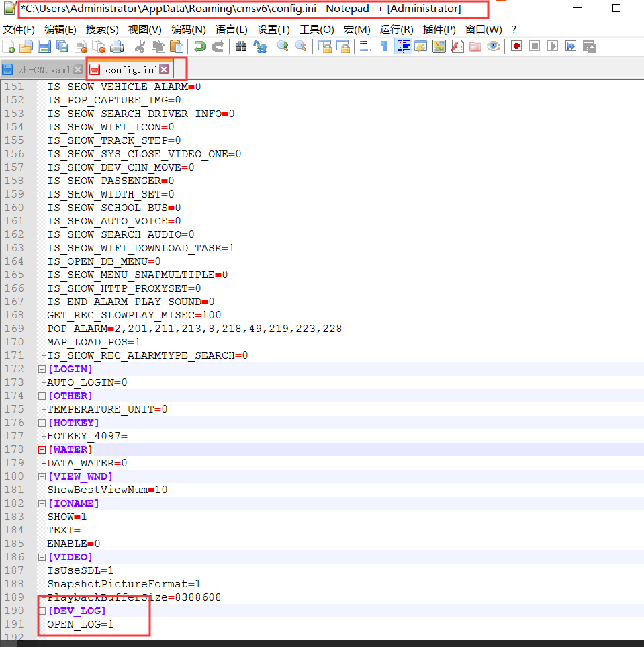Collapse the [HOTKEY] section fold marker
644x647 pixels.
(42, 423)
